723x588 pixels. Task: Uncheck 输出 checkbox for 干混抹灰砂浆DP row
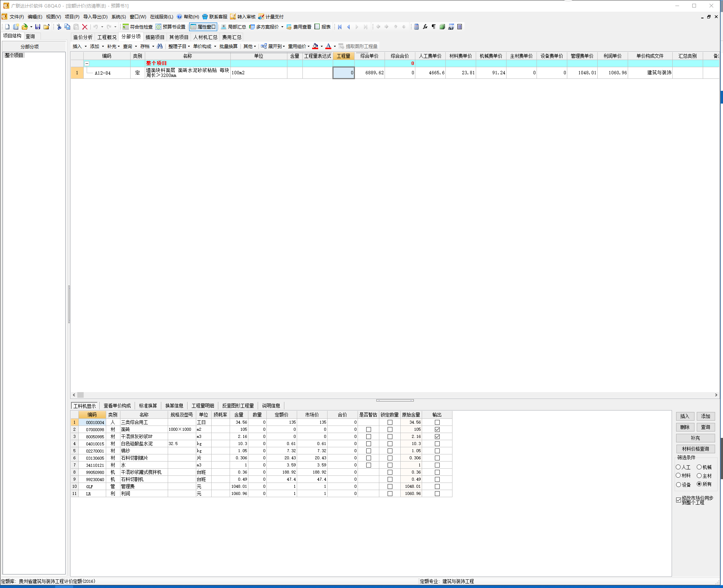coord(437,436)
